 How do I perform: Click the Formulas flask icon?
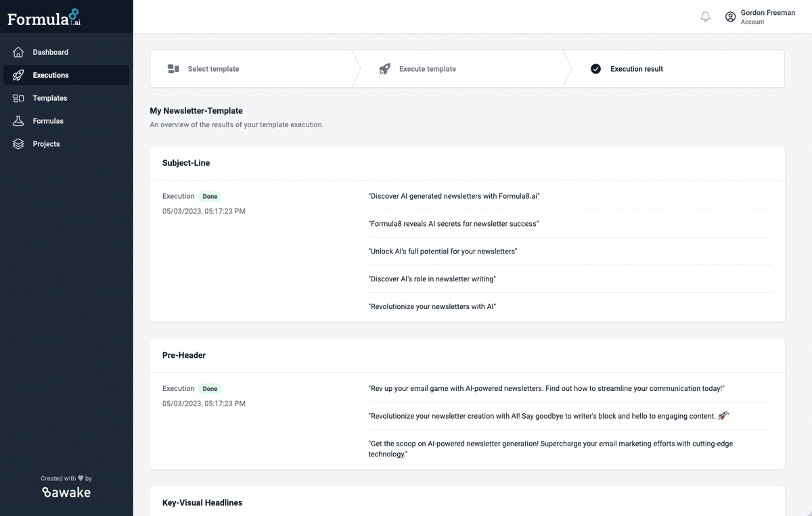tap(18, 121)
